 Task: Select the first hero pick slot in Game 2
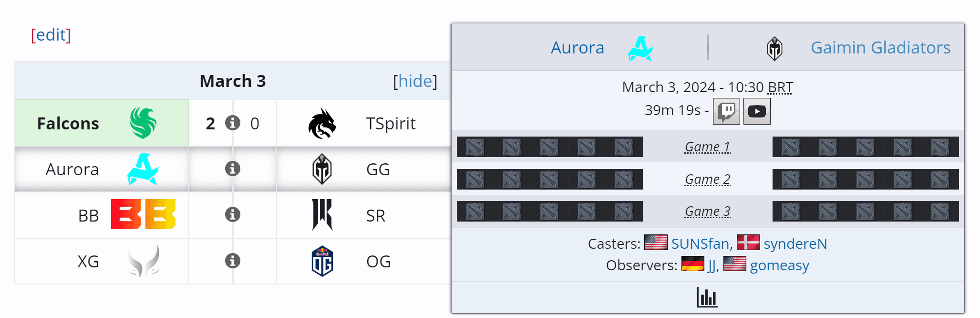click(x=475, y=179)
